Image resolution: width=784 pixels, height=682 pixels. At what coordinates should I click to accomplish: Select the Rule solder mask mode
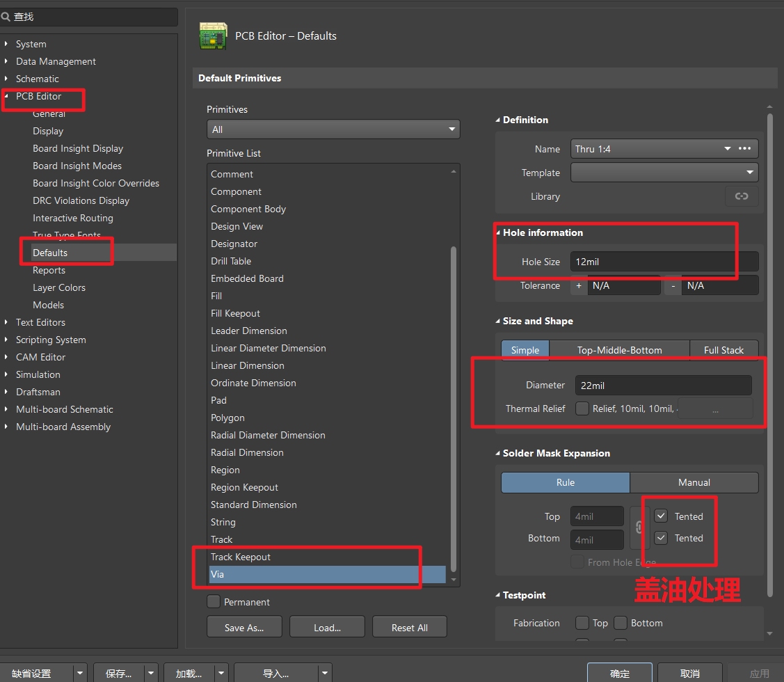[x=566, y=482]
